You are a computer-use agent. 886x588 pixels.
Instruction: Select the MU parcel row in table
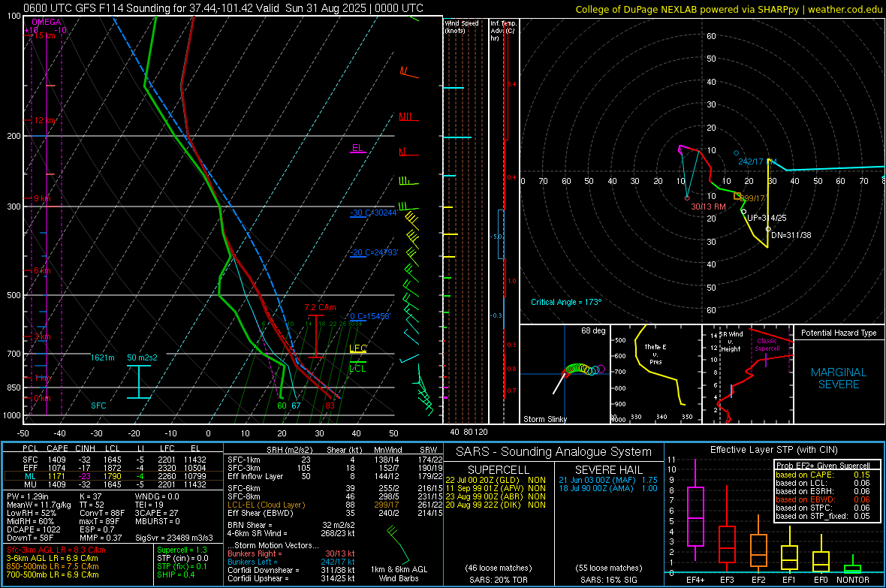tap(114, 484)
